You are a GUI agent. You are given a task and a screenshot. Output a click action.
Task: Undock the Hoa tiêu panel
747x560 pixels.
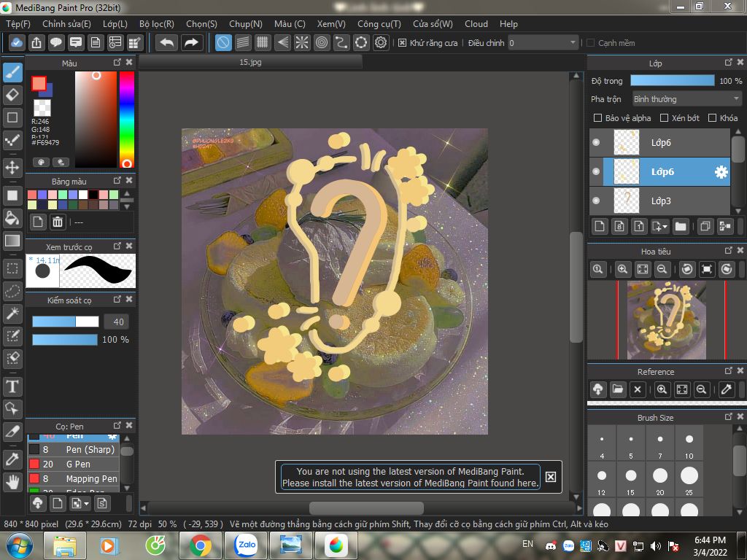(x=729, y=251)
